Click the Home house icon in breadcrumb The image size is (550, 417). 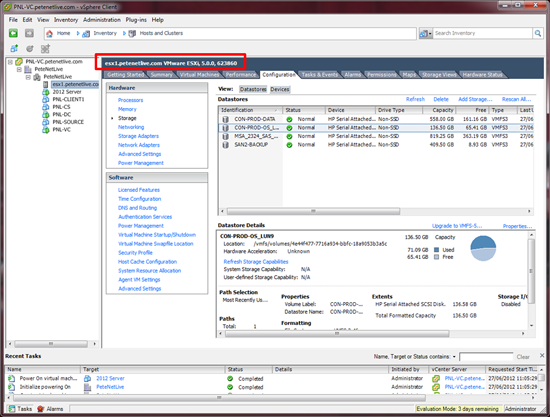49,33
